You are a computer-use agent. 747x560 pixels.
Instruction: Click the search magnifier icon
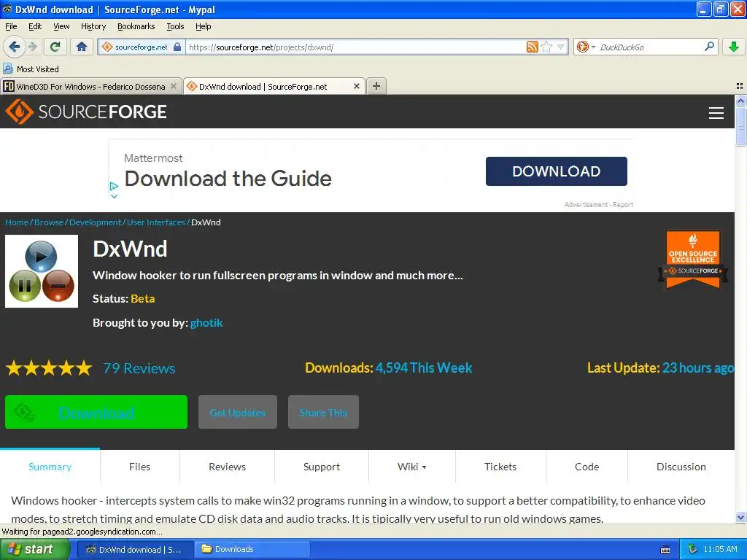709,46
